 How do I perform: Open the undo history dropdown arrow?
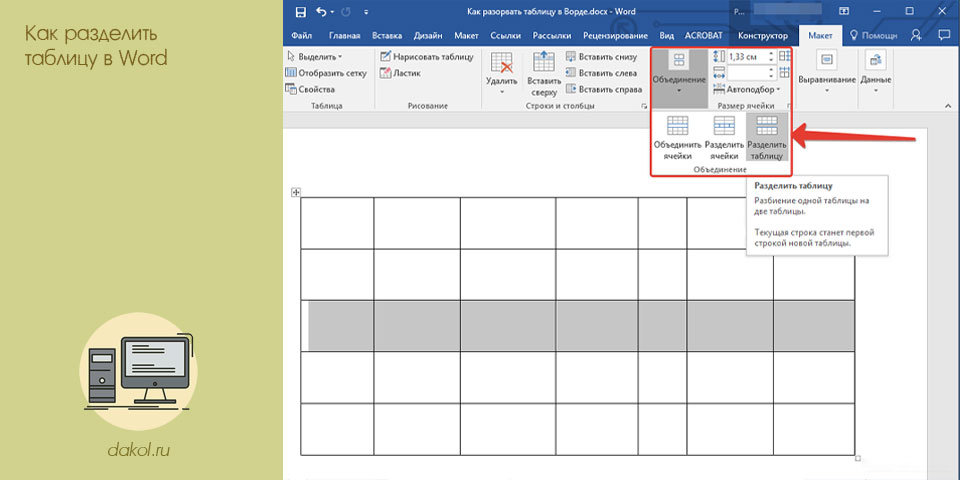[332, 12]
